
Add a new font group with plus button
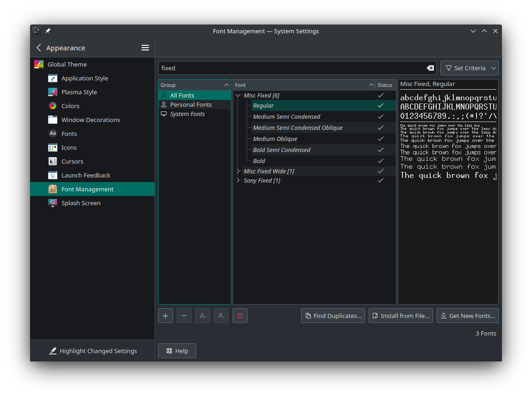pyautogui.click(x=166, y=316)
